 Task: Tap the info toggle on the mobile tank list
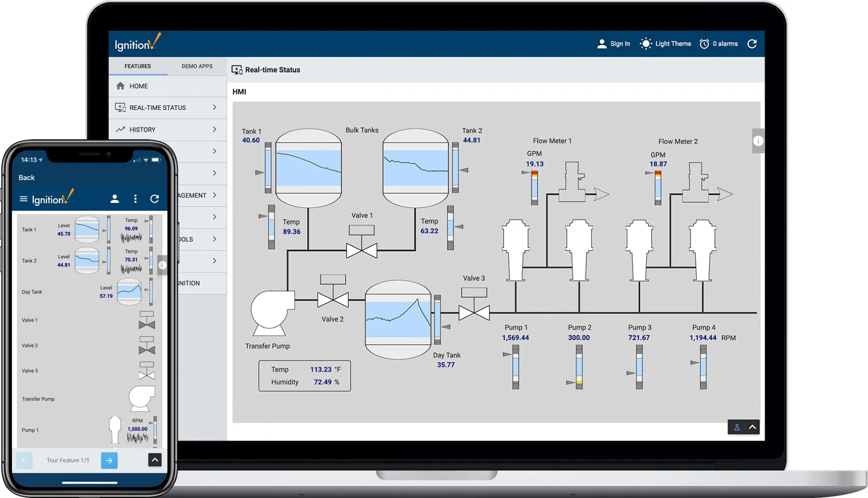click(162, 265)
